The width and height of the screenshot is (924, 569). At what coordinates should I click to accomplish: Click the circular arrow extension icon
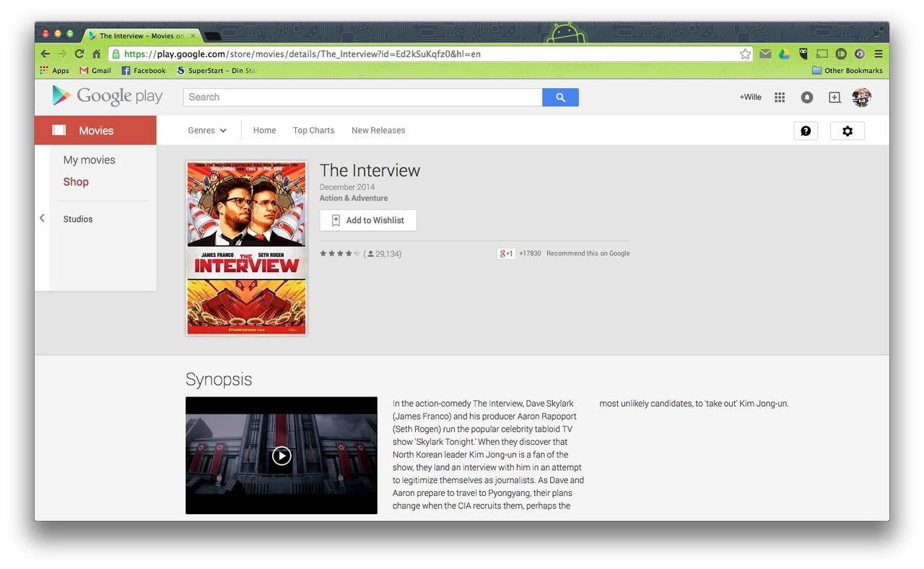tap(860, 54)
